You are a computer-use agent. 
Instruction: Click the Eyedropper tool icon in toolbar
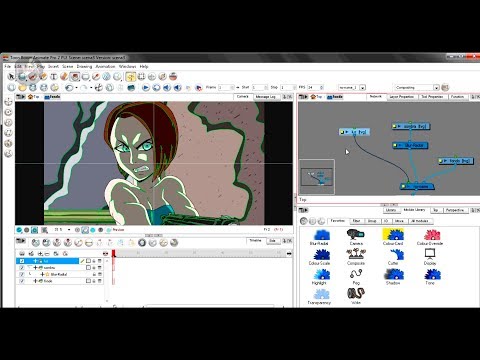[96, 77]
